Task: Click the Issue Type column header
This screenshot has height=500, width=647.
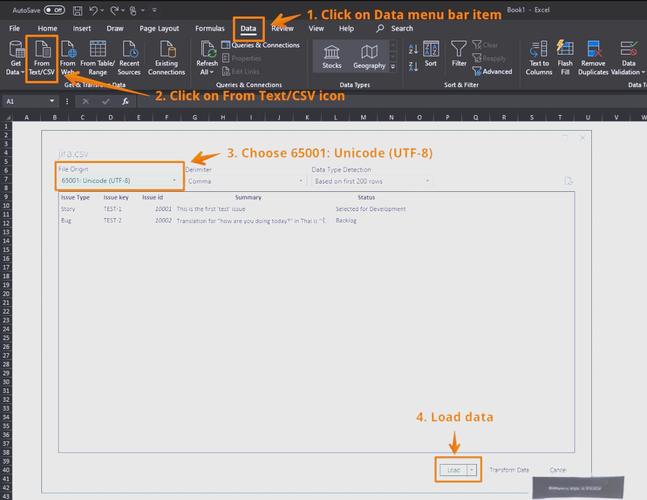Action: (x=76, y=198)
